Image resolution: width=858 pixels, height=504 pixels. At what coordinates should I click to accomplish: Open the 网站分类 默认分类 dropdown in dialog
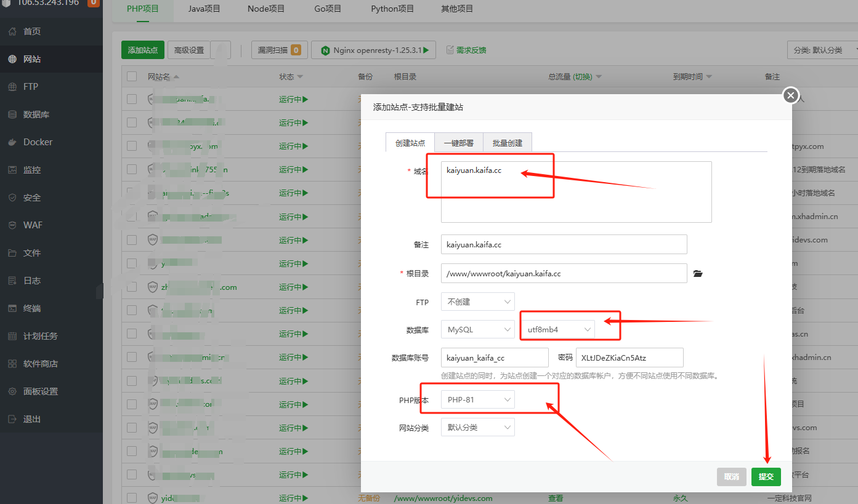pyautogui.click(x=478, y=427)
